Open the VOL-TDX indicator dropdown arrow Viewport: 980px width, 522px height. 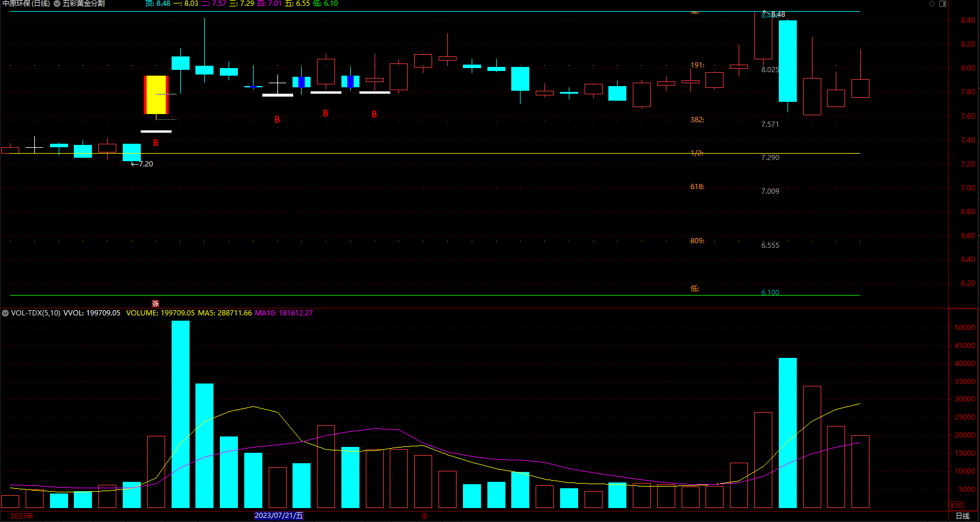click(x=5, y=313)
